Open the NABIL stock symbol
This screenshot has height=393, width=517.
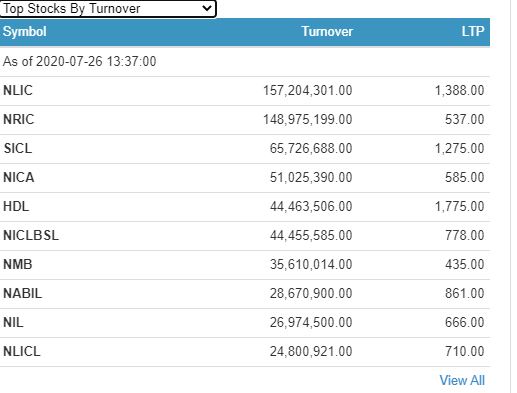point(22,294)
